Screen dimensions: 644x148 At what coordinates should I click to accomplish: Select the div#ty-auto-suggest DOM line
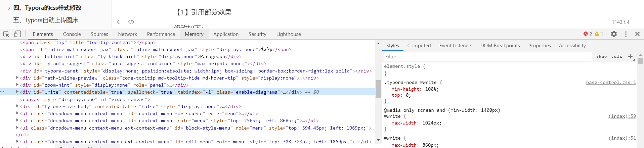[x=143, y=63]
